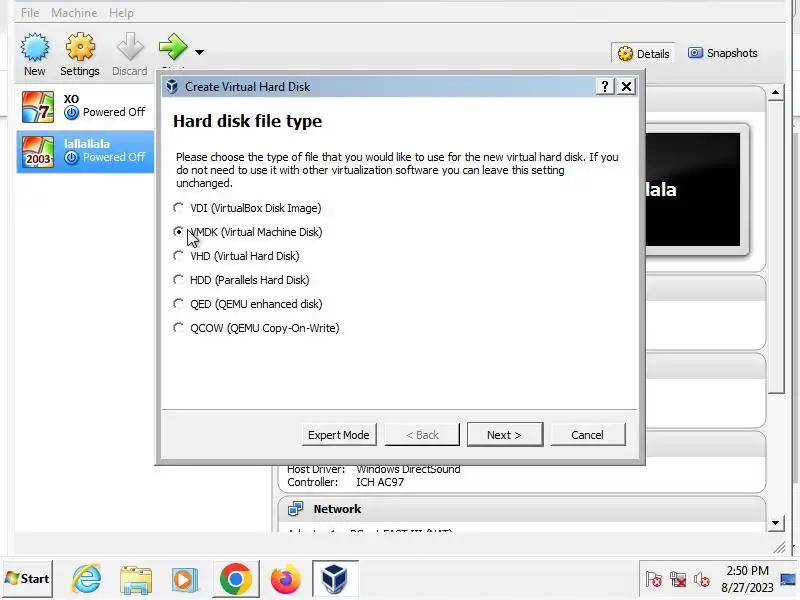The height and width of the screenshot is (600, 800).
Task: Click the VM preview thumbnail
Action: coord(692,189)
